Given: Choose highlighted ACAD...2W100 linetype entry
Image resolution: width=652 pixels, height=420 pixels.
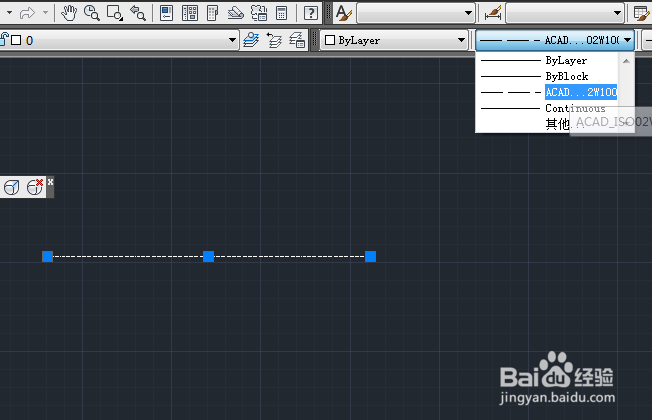Looking at the screenshot, I should point(548,92).
